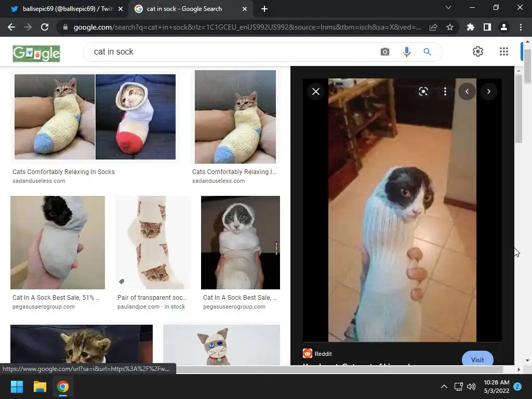532x399 pixels.
Task: View site lock information icon
Action: click(65, 27)
